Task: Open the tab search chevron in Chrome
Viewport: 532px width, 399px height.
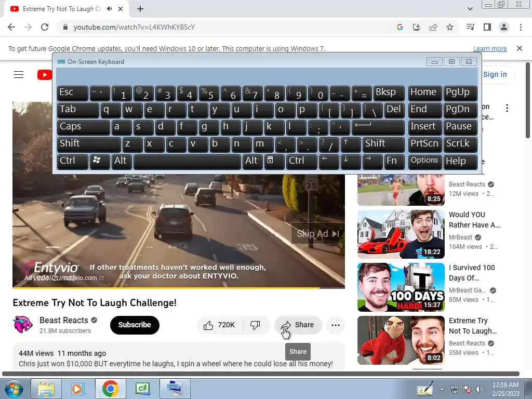Action: point(470,9)
